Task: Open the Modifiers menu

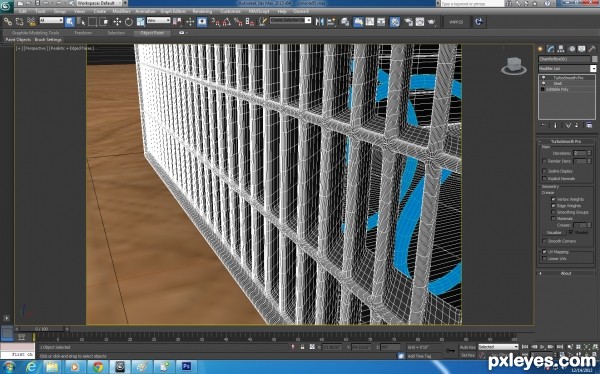Action: (x=121, y=11)
